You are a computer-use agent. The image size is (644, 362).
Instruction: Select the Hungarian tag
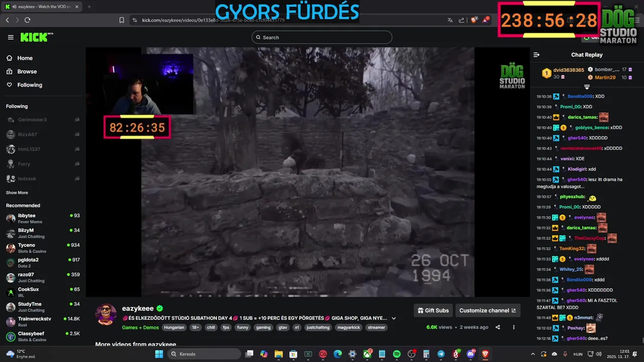pyautogui.click(x=174, y=327)
